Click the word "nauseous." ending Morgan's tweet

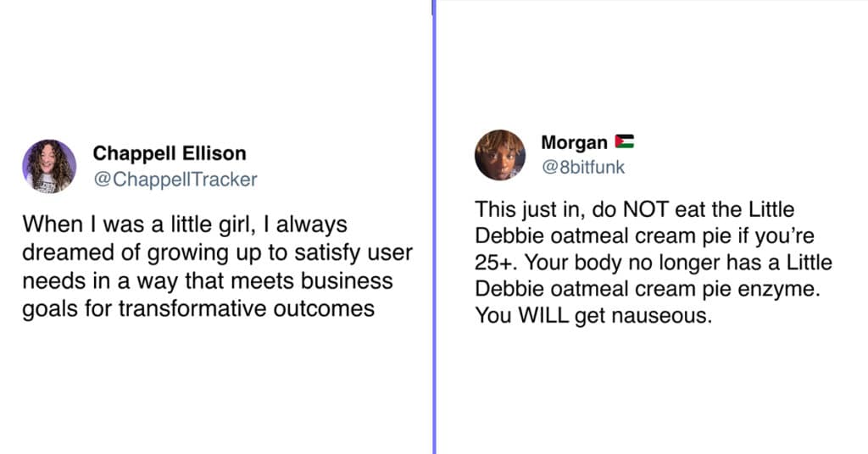[x=671, y=316]
